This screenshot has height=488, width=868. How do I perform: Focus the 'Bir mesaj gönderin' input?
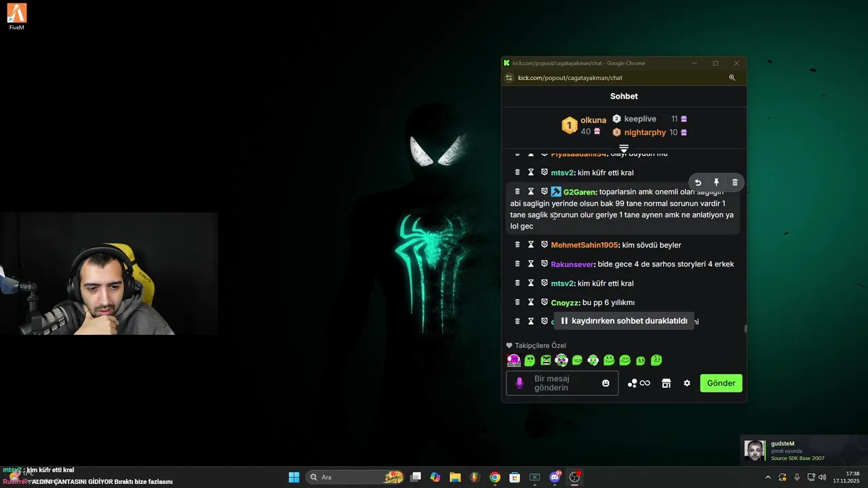coord(563,383)
